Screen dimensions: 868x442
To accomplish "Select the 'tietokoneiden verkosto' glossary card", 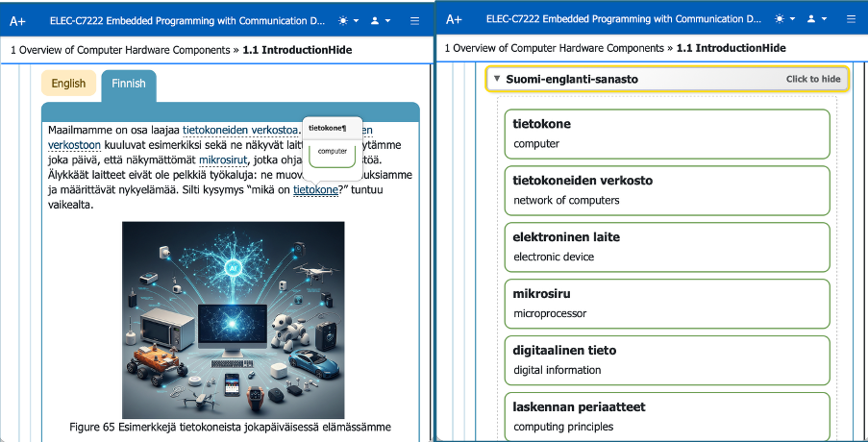I will (667, 190).
